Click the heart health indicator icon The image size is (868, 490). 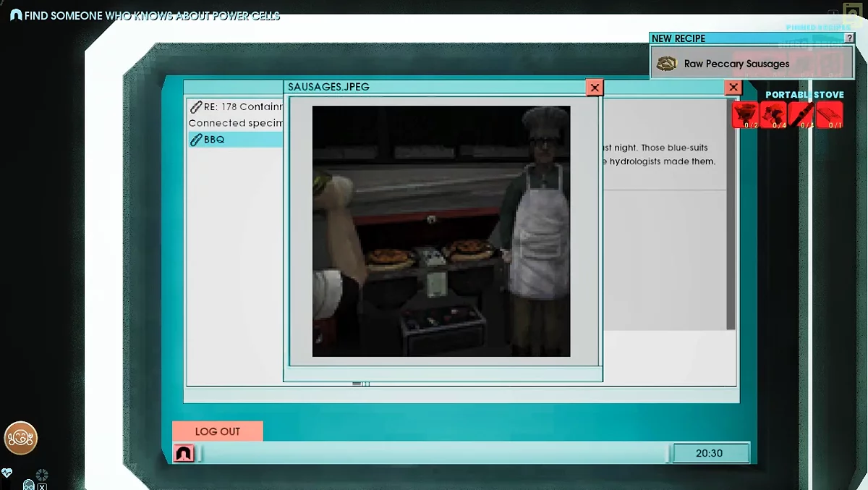coord(7,473)
